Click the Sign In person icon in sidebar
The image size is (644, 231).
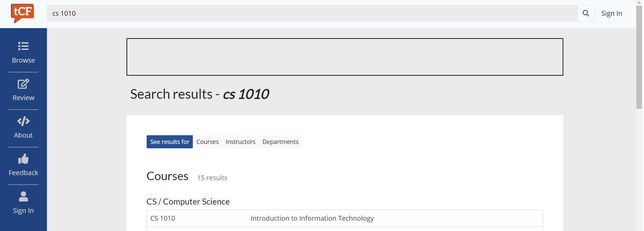pyautogui.click(x=23, y=197)
